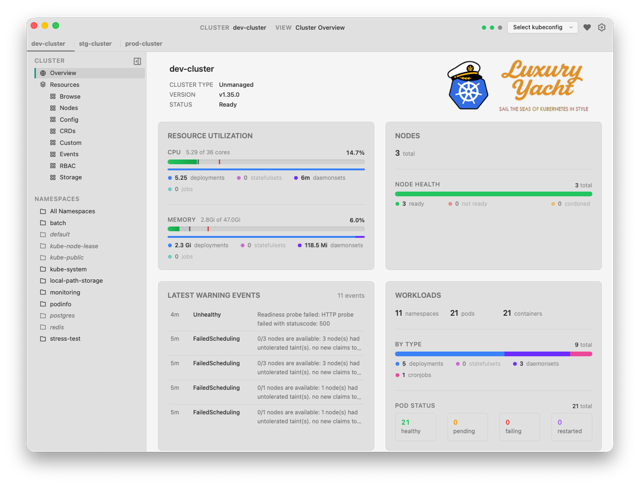Click the grid icon next to RBAC
The width and height of the screenshot is (640, 487).
53,166
